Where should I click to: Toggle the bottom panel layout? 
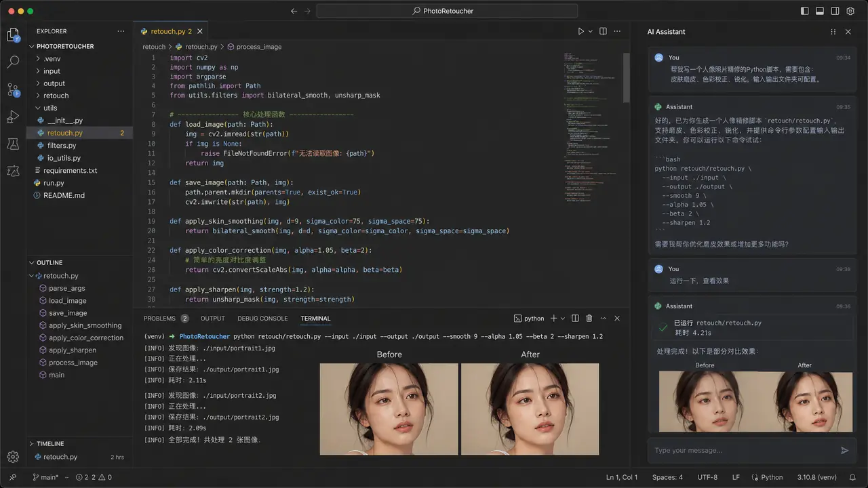(820, 11)
